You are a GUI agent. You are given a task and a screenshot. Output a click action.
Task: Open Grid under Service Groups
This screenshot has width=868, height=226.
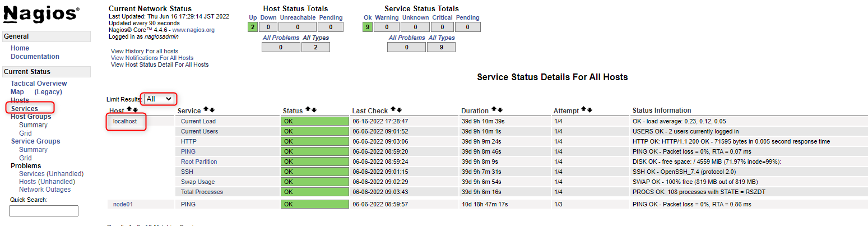[x=25, y=158]
